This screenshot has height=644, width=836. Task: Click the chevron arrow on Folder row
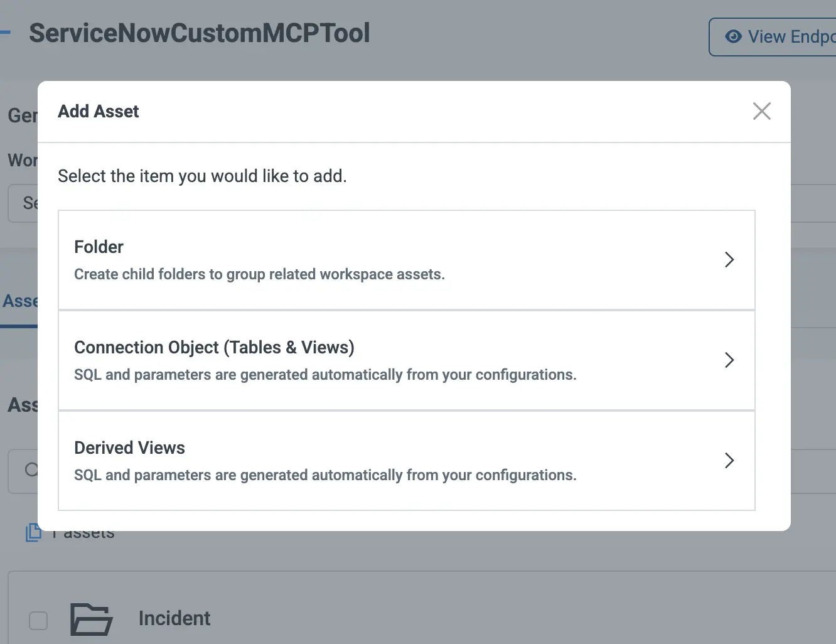tap(729, 260)
